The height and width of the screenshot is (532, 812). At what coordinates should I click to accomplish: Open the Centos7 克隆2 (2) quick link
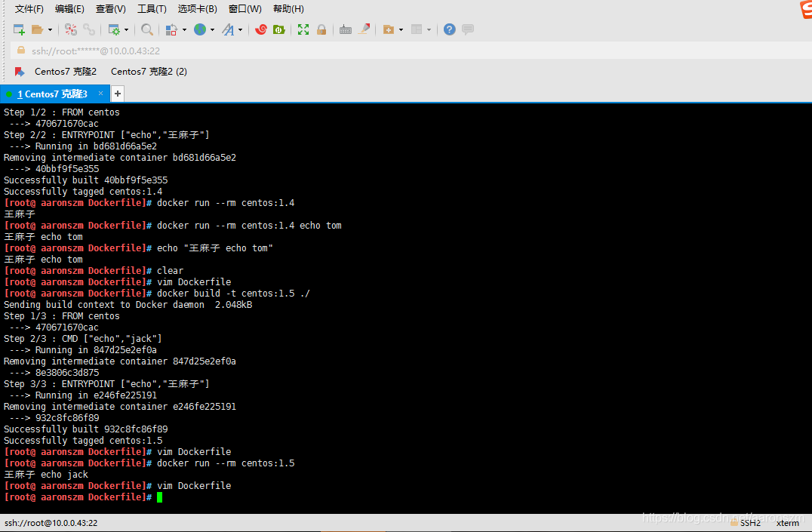[149, 72]
